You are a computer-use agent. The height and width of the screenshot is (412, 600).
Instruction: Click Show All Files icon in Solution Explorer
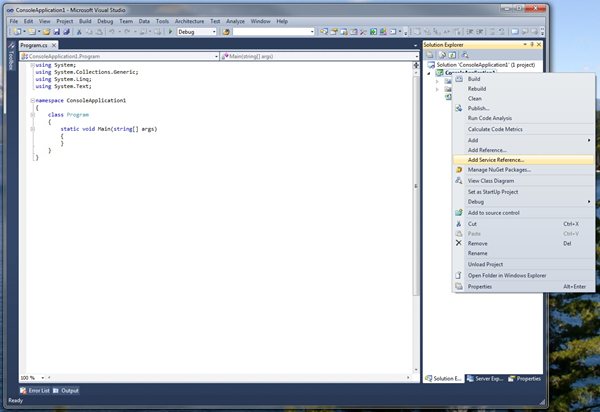pyautogui.click(x=442, y=55)
